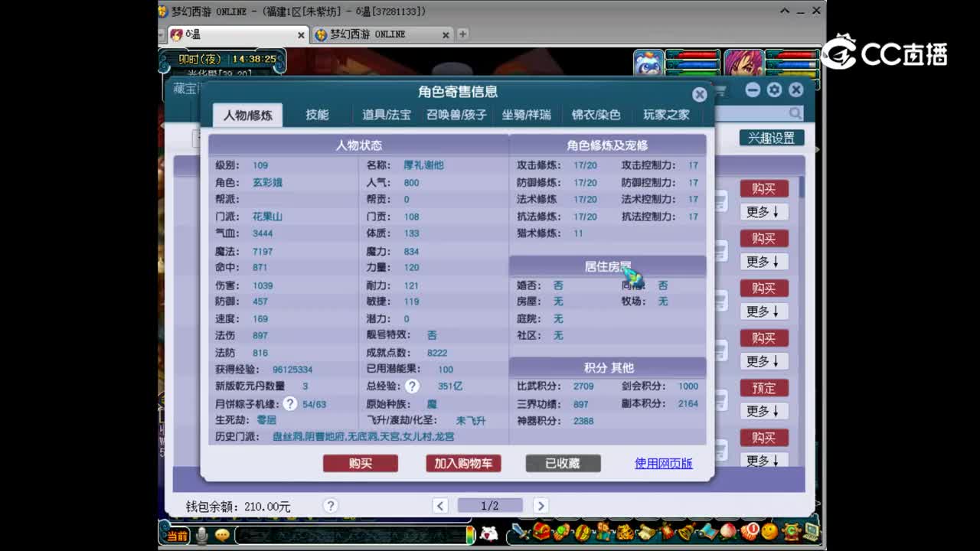Minimize the 藏宝阁 background window

pos(753,90)
